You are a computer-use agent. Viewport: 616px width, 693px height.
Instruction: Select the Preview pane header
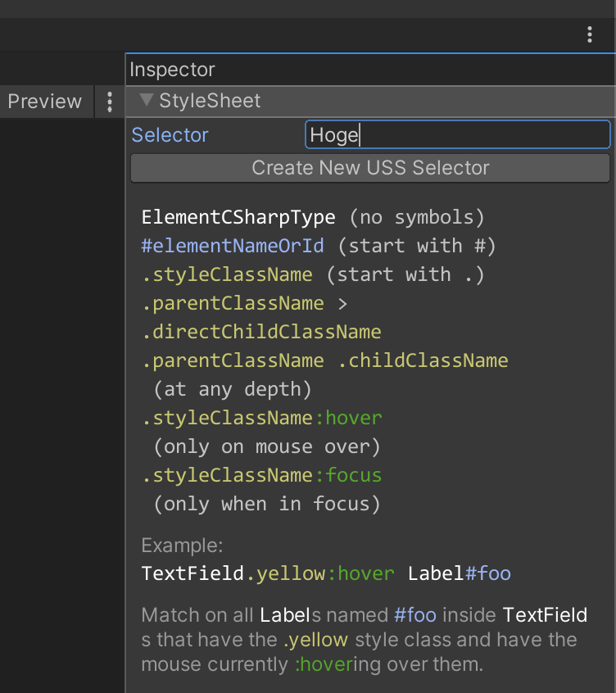(x=45, y=102)
